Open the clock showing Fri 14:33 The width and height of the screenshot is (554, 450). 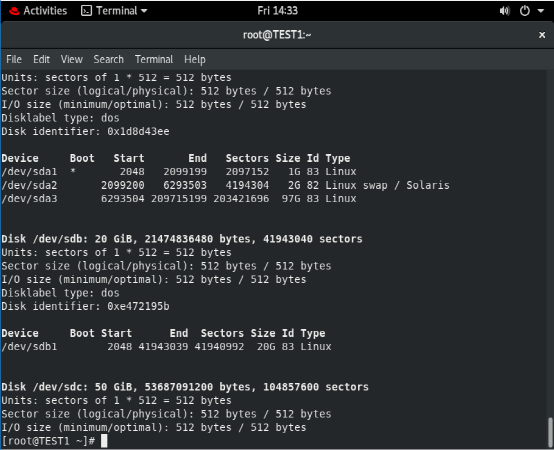pyautogui.click(x=277, y=11)
